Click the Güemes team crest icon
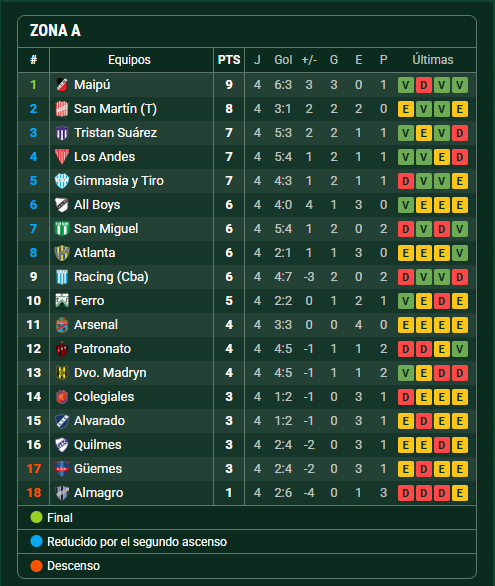495x586 pixels. point(62,469)
